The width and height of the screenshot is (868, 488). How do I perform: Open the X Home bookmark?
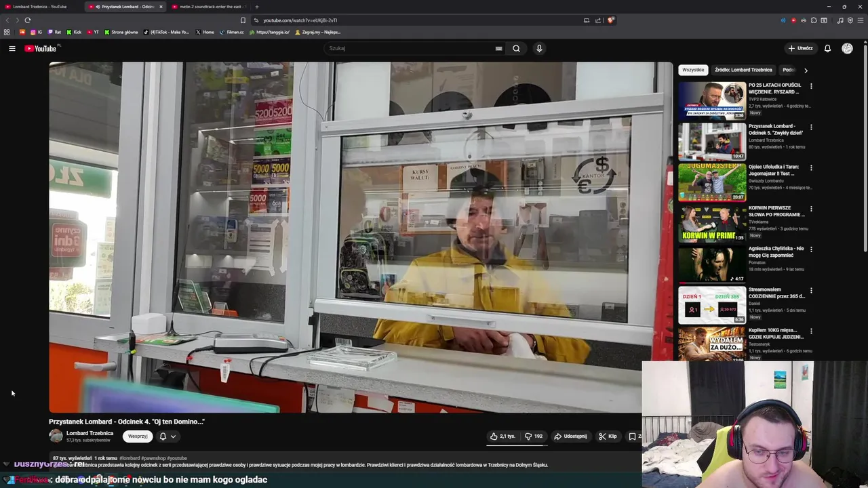tap(205, 32)
